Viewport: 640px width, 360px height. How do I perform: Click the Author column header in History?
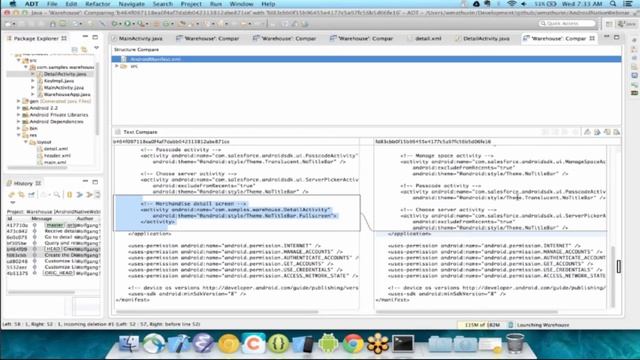[84, 218]
